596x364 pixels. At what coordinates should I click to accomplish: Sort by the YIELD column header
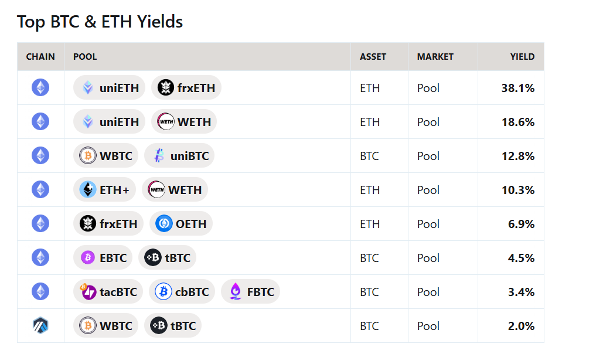(x=521, y=56)
